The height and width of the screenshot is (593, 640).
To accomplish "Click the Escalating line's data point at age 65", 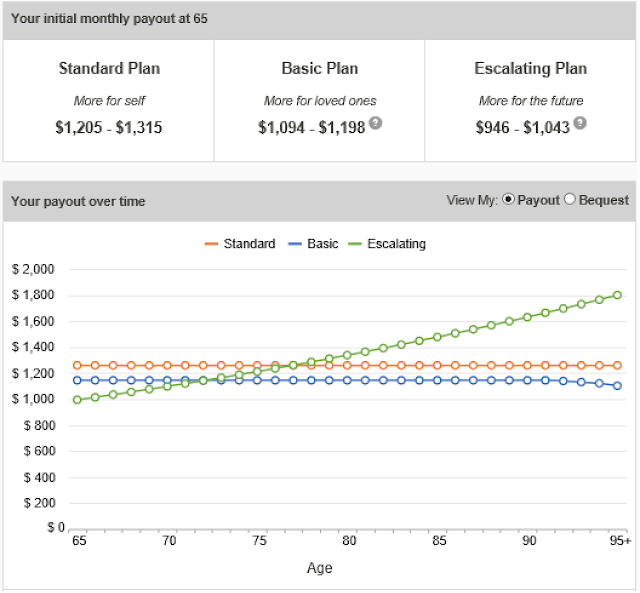I will pos(77,400).
